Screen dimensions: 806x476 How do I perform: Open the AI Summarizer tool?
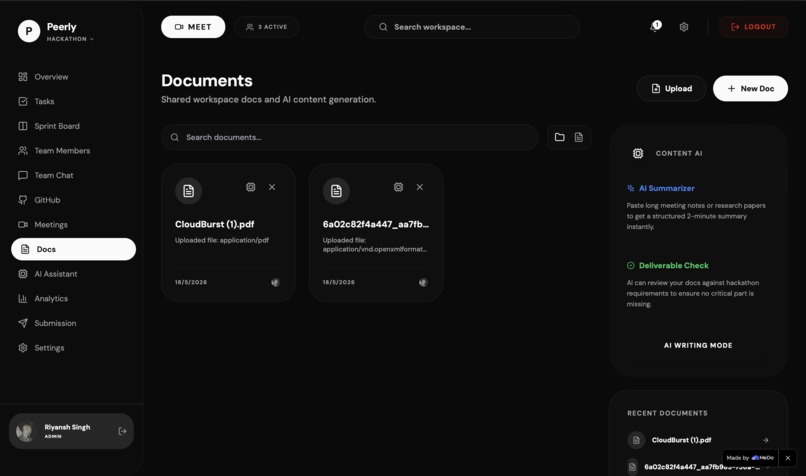(x=666, y=188)
